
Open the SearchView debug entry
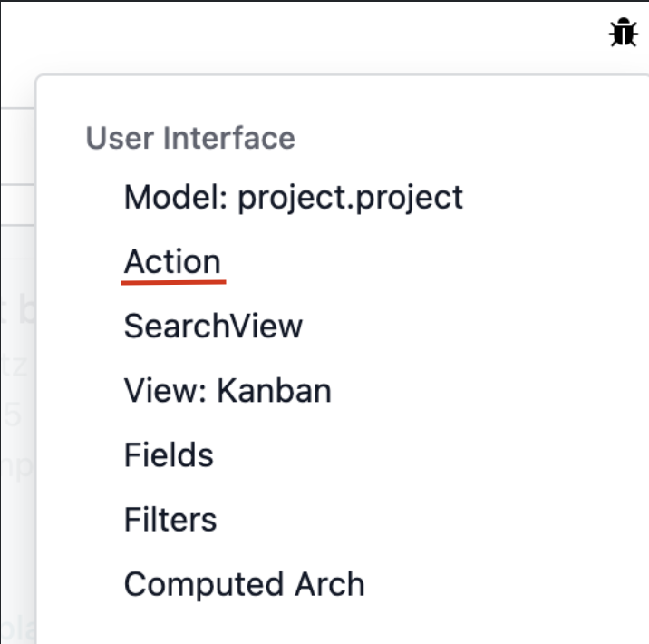[213, 327]
